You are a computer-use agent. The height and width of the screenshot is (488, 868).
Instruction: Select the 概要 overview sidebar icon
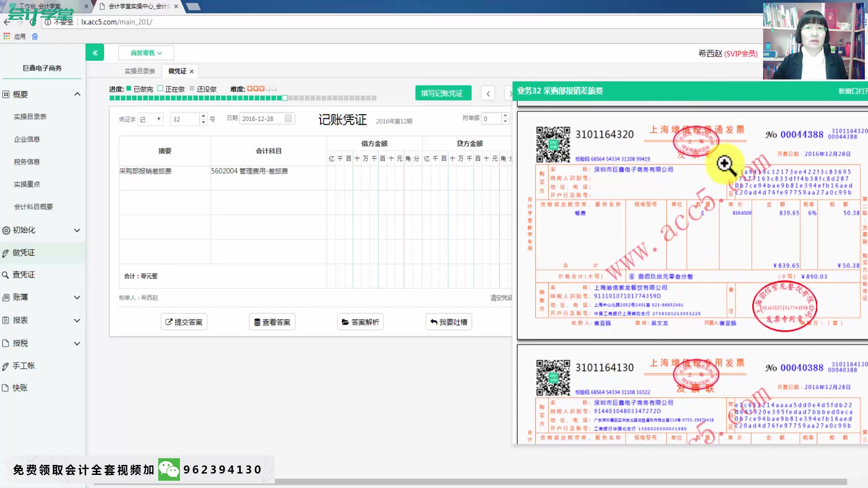(5, 94)
